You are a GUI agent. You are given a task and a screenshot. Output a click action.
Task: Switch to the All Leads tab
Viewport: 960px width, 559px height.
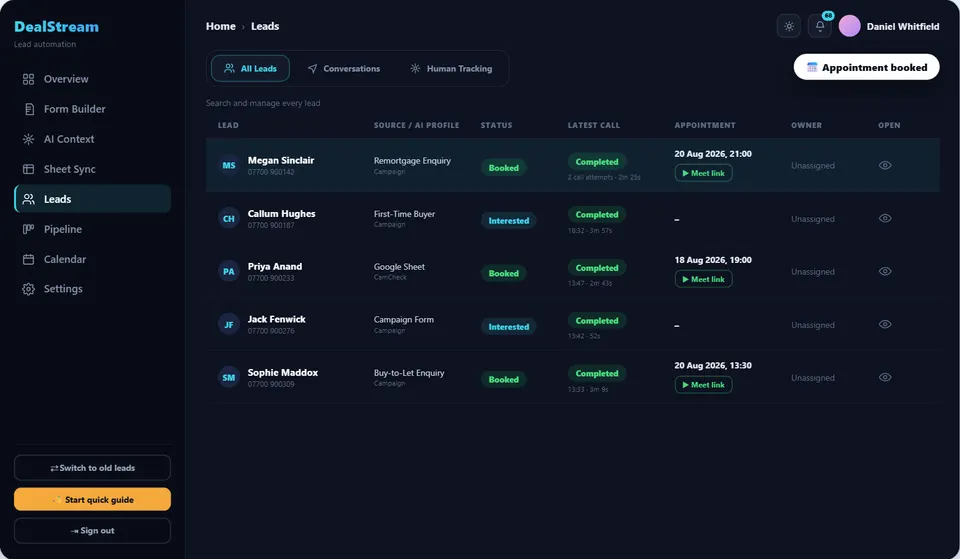(250, 69)
